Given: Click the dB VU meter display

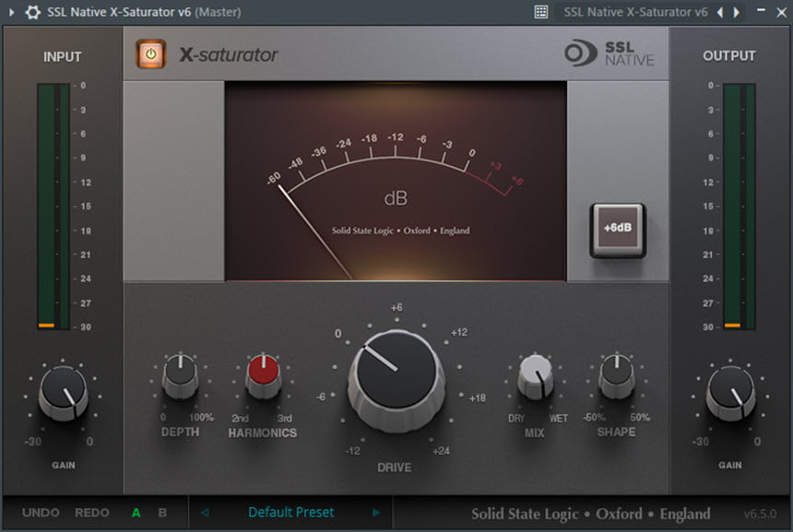Looking at the screenshot, I should tap(396, 181).
